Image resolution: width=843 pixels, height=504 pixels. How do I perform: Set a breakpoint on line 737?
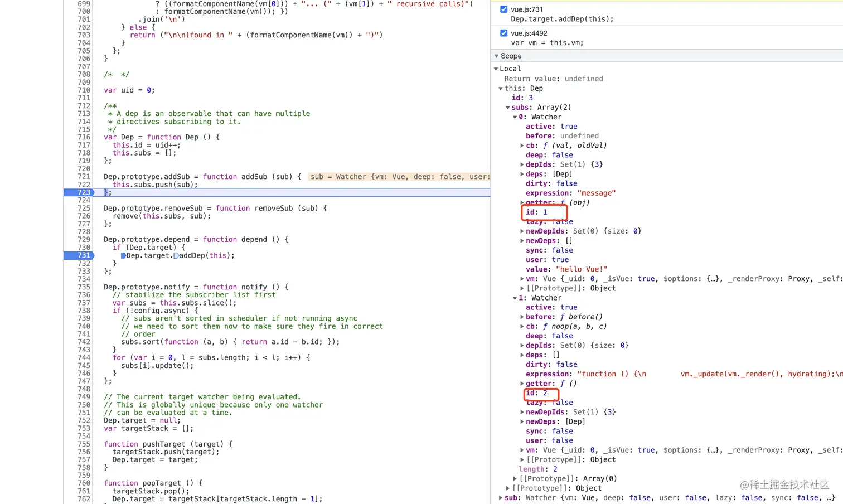point(84,303)
